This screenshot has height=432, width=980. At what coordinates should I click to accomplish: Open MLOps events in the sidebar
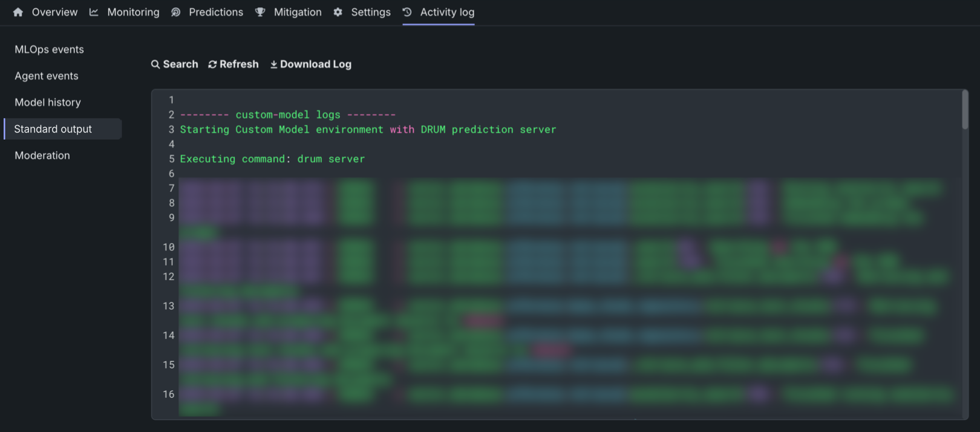click(x=49, y=50)
